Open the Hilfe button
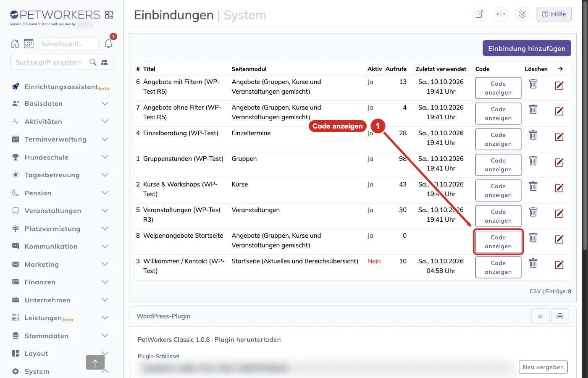Viewport: 588px width, 378px height. 554,14
